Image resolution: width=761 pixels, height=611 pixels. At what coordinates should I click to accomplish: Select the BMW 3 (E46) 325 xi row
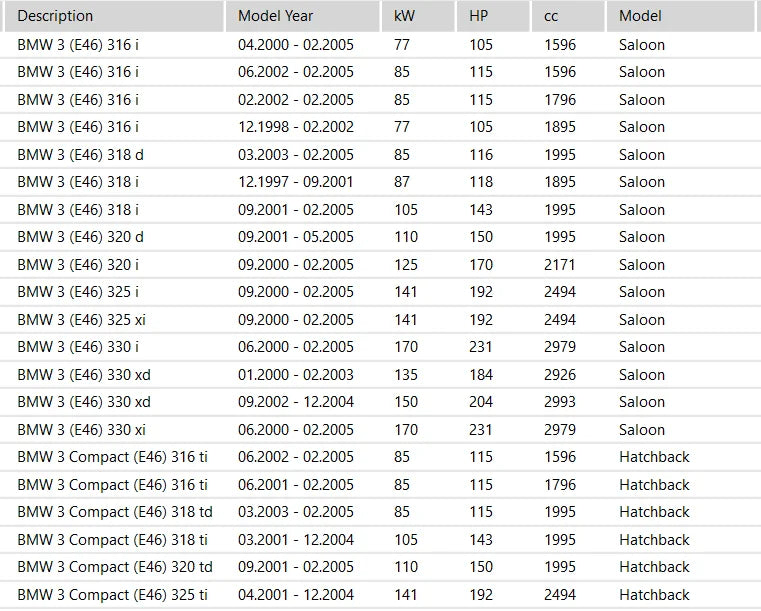(x=83, y=320)
